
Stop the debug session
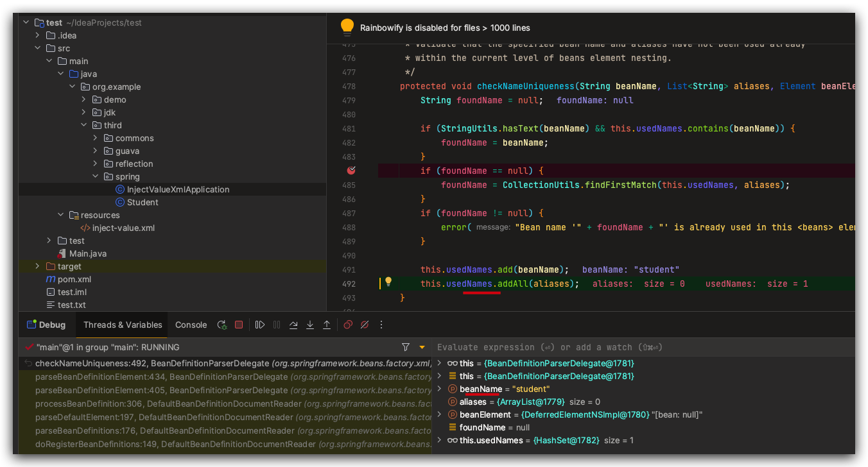(239, 325)
